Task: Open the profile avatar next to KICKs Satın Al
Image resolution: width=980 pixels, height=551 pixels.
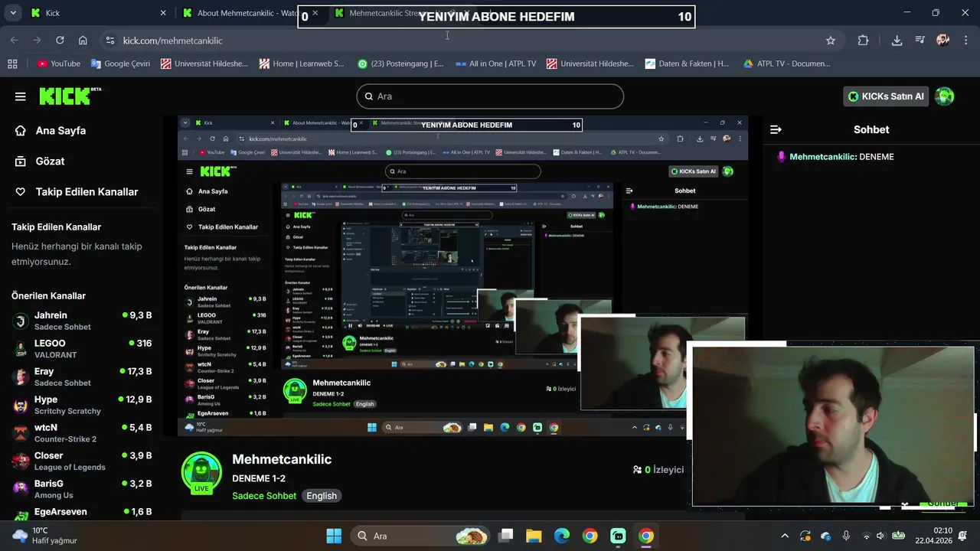Action: point(944,96)
